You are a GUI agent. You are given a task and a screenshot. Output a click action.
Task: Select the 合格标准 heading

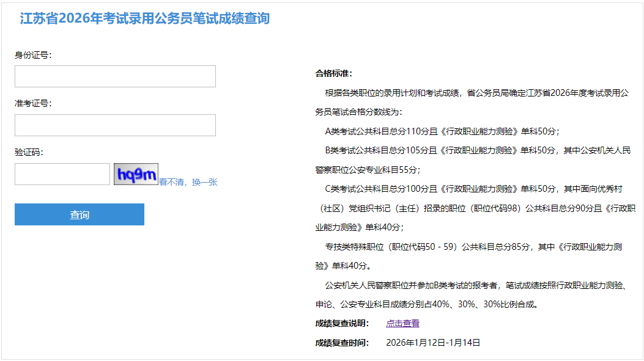pos(333,73)
